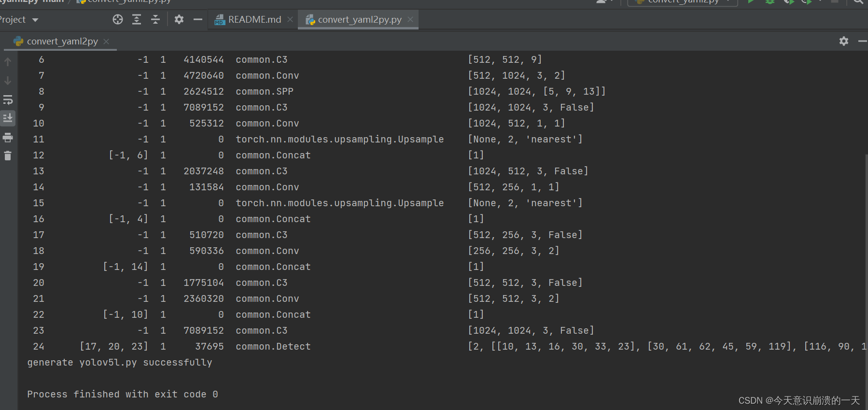Click parameter count 4140544

tap(204, 59)
